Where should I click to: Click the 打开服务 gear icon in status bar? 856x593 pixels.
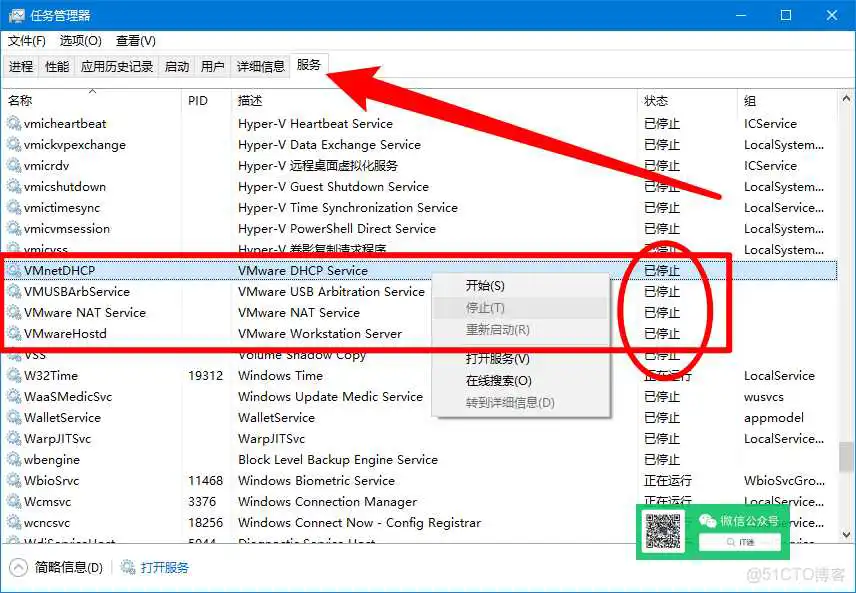[x=127, y=565]
